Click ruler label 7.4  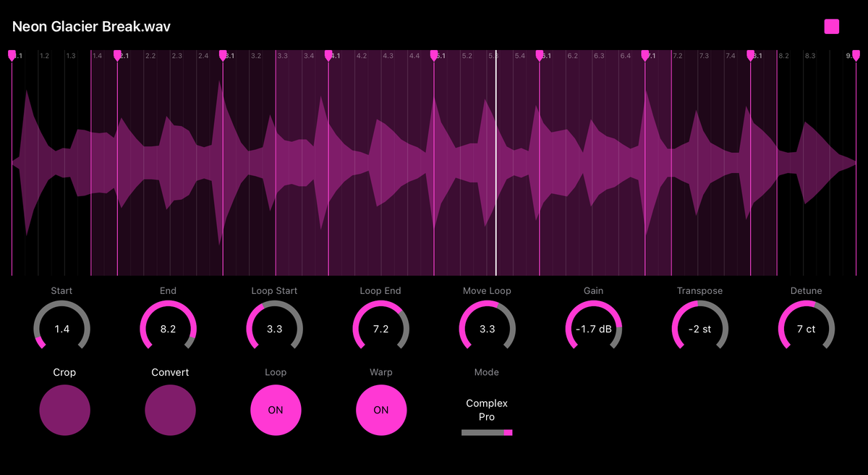point(731,56)
